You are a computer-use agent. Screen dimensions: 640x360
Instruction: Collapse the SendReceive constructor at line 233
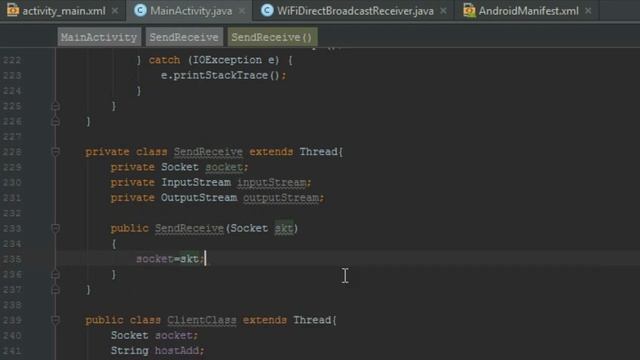click(x=56, y=228)
